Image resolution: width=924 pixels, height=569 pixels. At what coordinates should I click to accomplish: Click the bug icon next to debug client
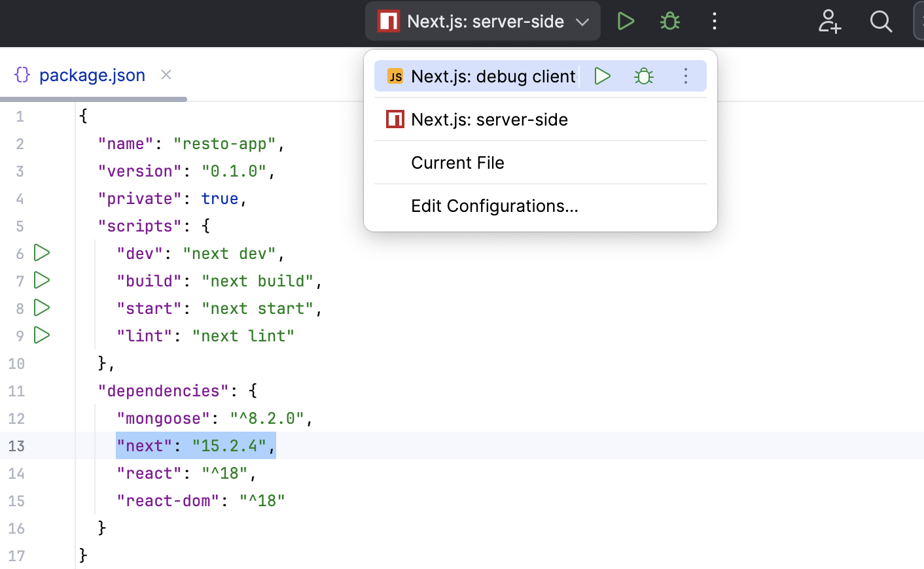(643, 76)
